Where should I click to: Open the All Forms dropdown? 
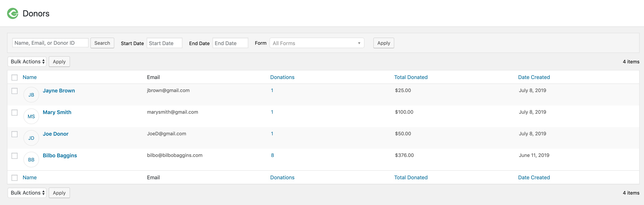[x=317, y=43]
